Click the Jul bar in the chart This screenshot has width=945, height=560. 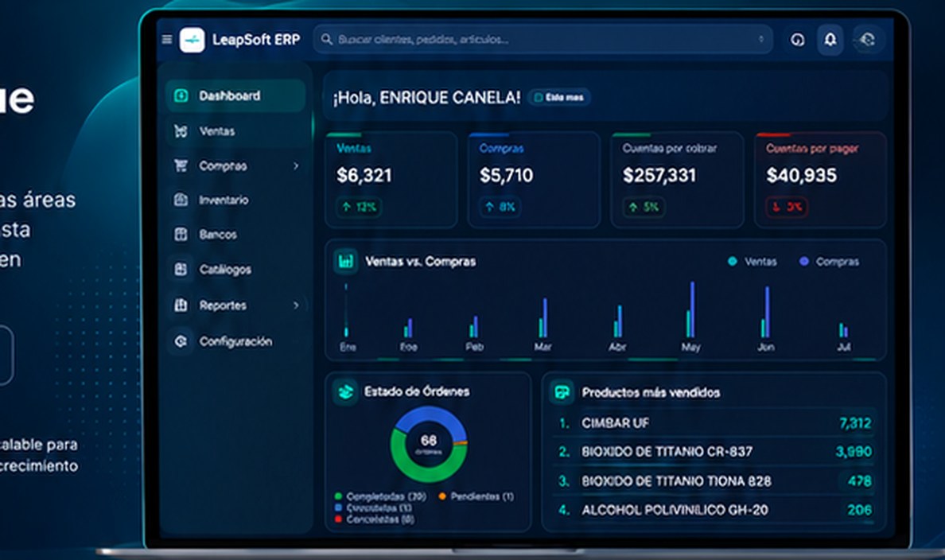[844, 330]
